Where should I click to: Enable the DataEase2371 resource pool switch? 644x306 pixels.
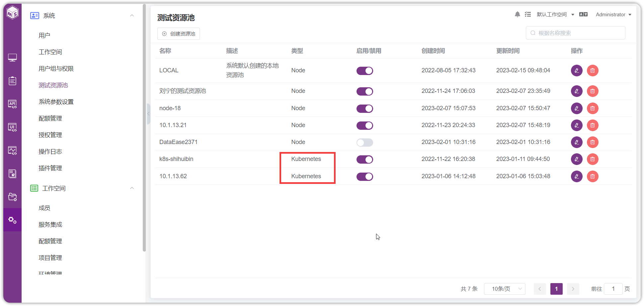coord(365,142)
